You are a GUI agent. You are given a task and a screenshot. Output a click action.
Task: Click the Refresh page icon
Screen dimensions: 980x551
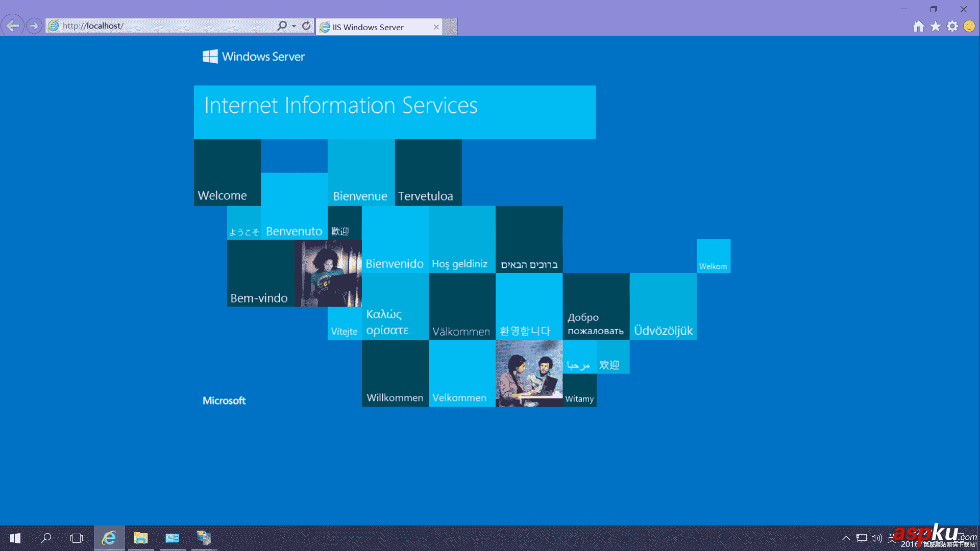306,26
